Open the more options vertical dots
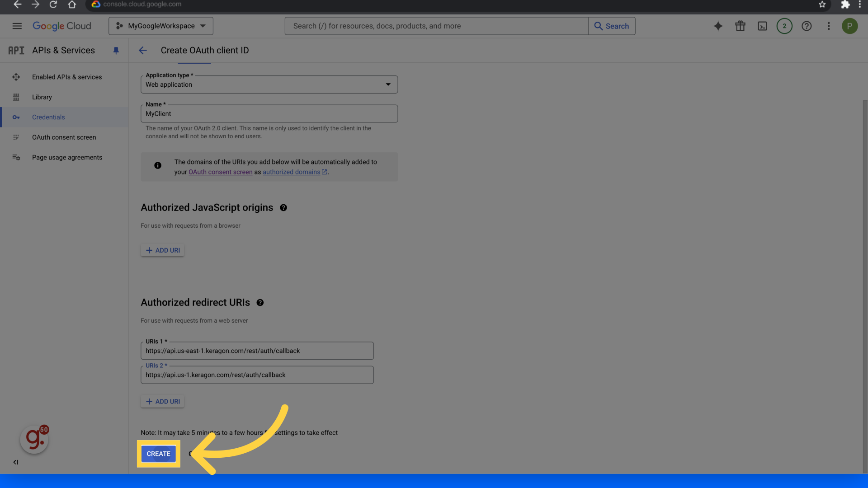 829,26
